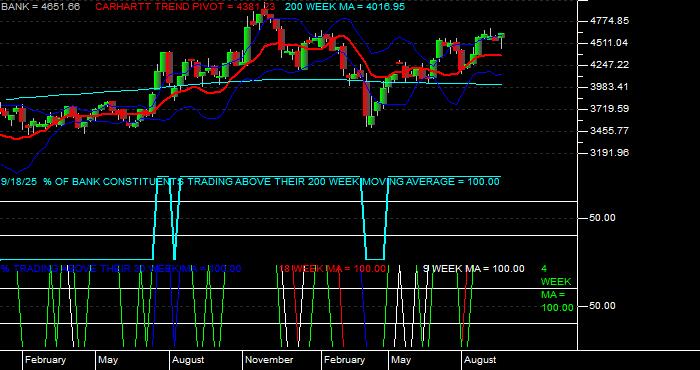Click the 3191.96 price axis label
This screenshot has height=370, width=700.
click(x=609, y=153)
